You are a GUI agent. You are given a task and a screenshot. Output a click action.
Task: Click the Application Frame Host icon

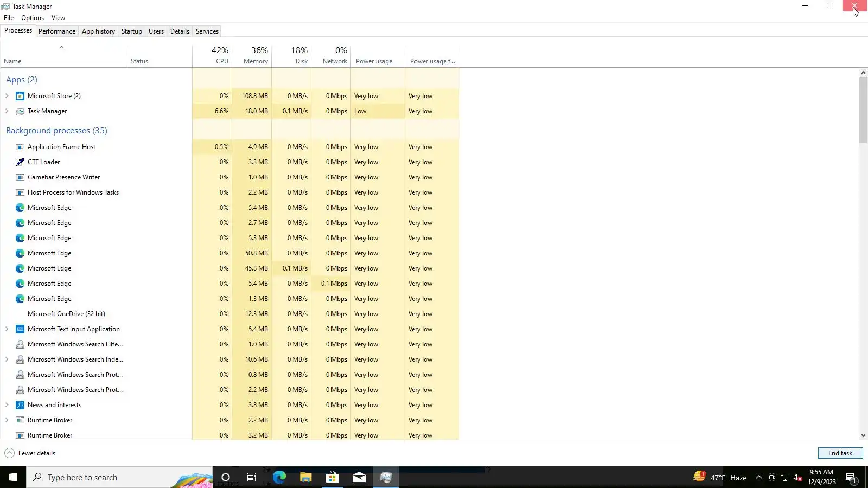[x=20, y=147]
